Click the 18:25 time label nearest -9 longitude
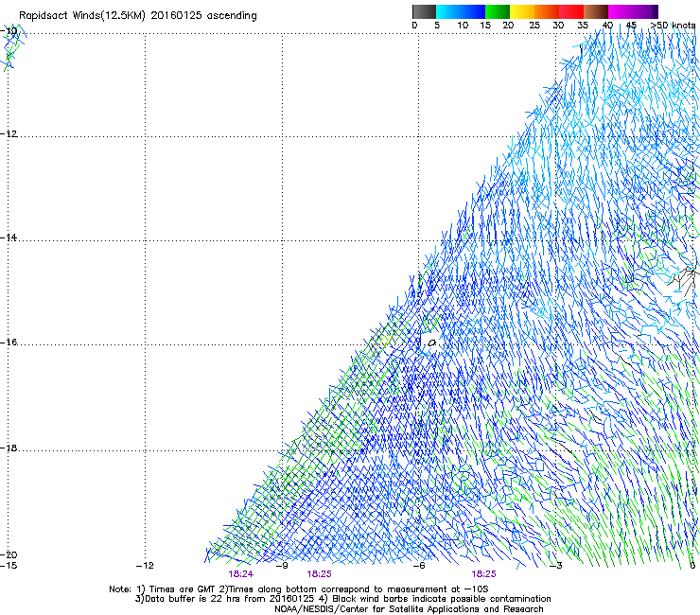Screen dimensions: 700x615 tap(319, 574)
